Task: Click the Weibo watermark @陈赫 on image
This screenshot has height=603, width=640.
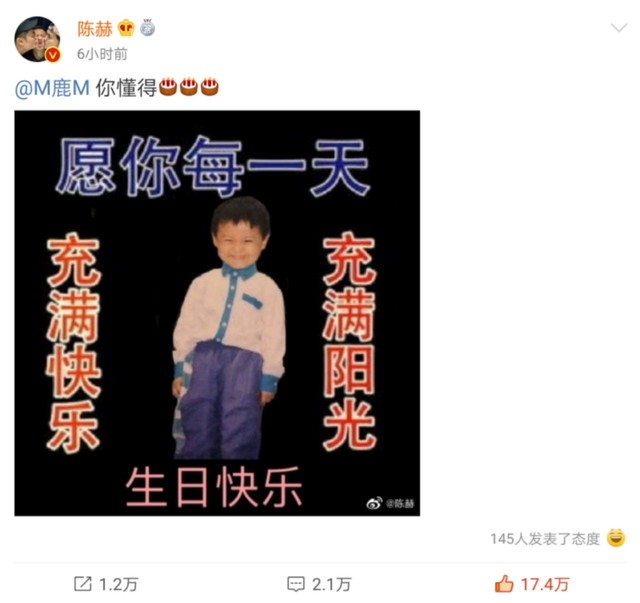Action: click(390, 503)
